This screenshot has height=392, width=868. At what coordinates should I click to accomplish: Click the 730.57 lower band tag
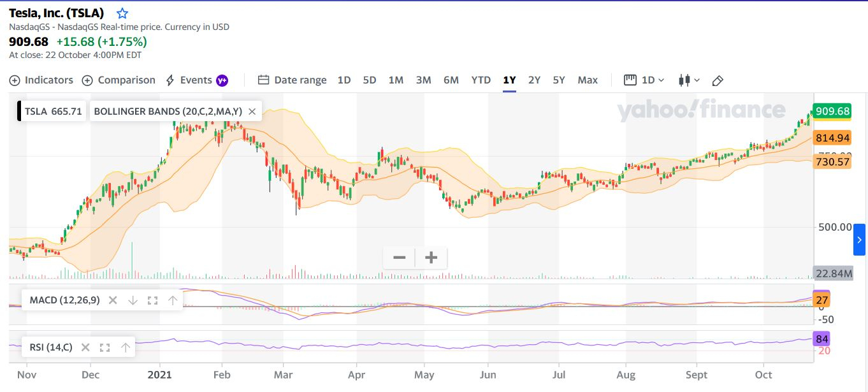click(x=832, y=162)
